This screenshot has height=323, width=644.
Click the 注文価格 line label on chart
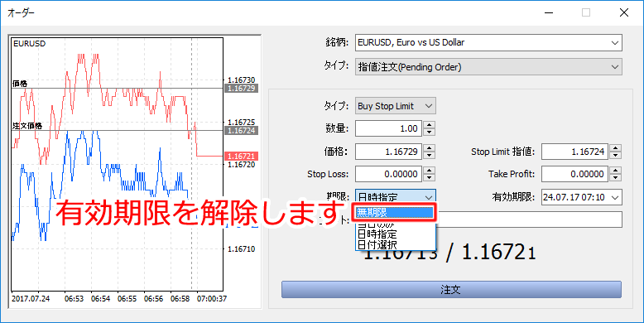[27, 126]
